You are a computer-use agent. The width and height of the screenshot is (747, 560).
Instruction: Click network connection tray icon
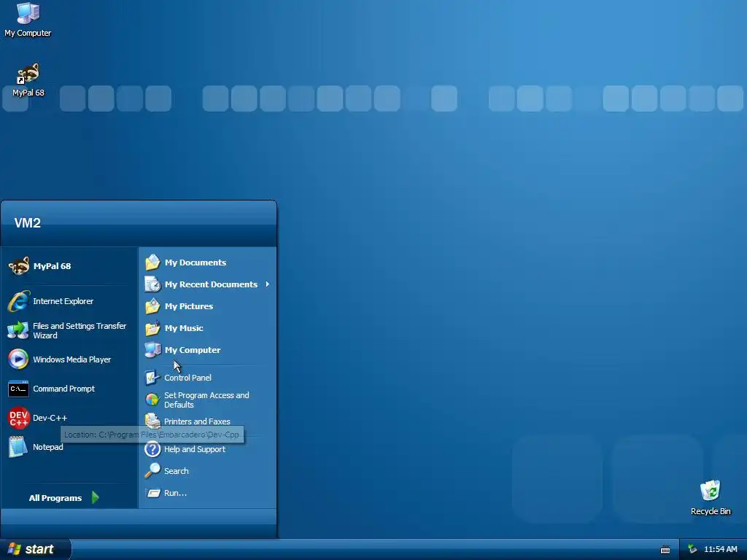[693, 549]
